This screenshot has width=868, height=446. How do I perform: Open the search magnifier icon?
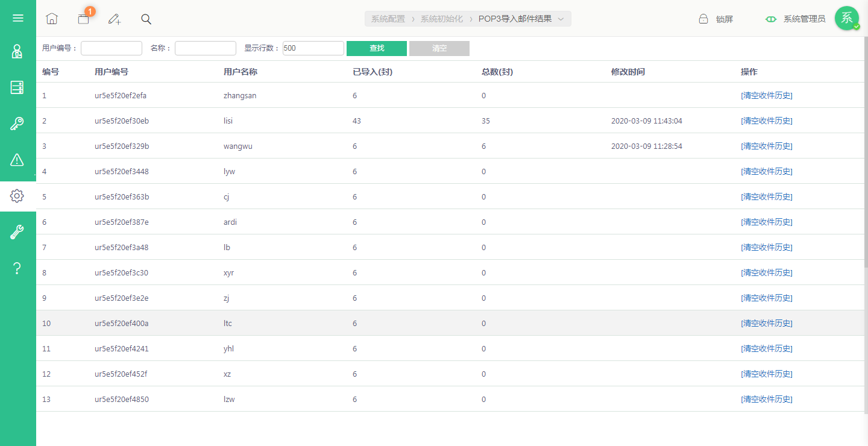(146, 19)
